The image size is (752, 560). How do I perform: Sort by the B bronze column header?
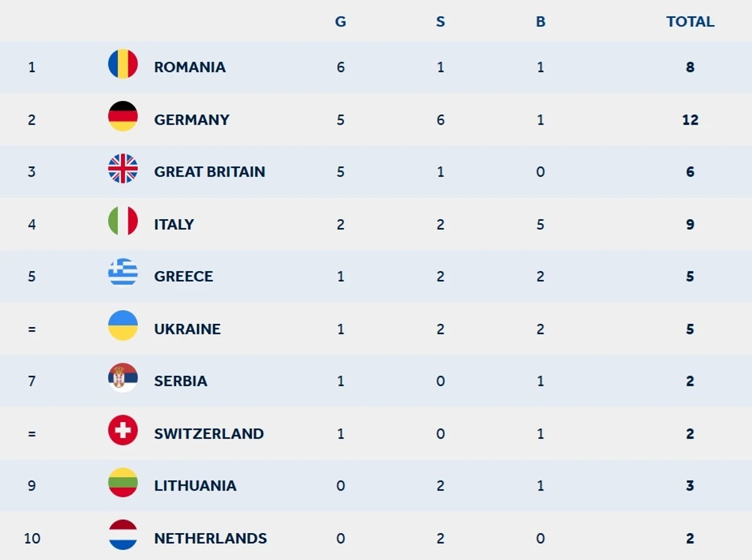(540, 22)
